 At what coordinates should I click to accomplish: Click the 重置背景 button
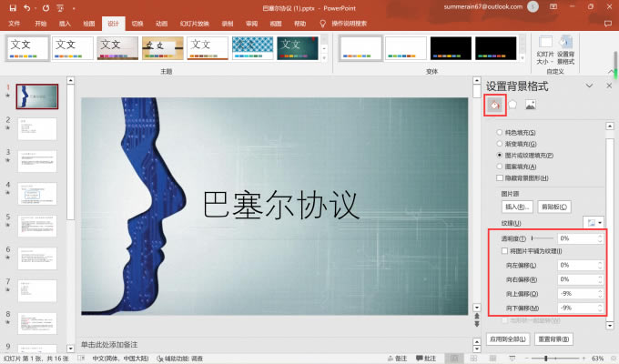pyautogui.click(x=553, y=339)
